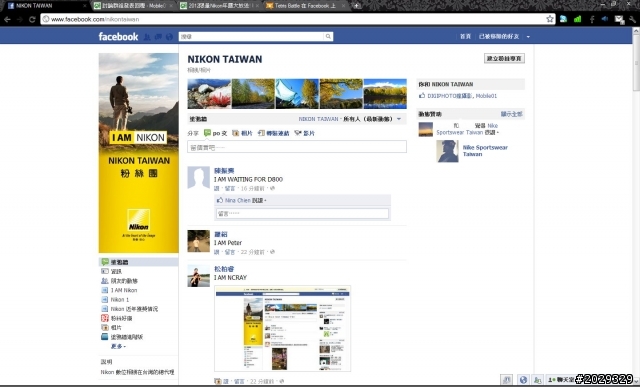Click the search magnifier button

click(328, 36)
